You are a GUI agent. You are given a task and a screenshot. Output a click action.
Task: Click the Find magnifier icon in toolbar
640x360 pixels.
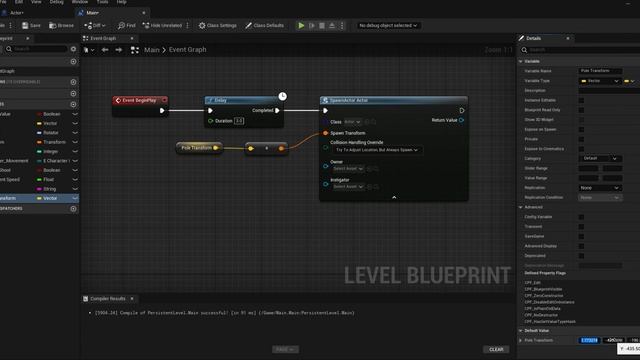(121, 25)
